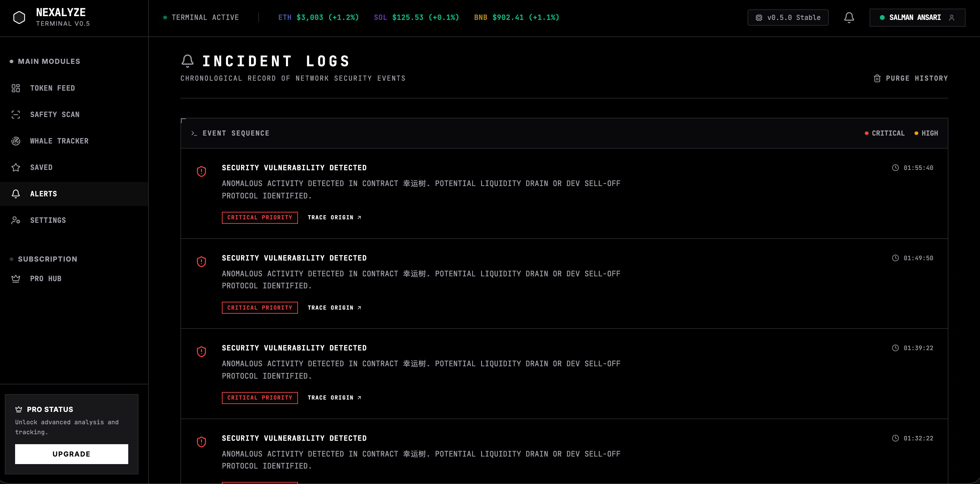Click the Safety Scan icon in the sidebar
Viewport: 980px width, 484px height.
[x=15, y=115]
